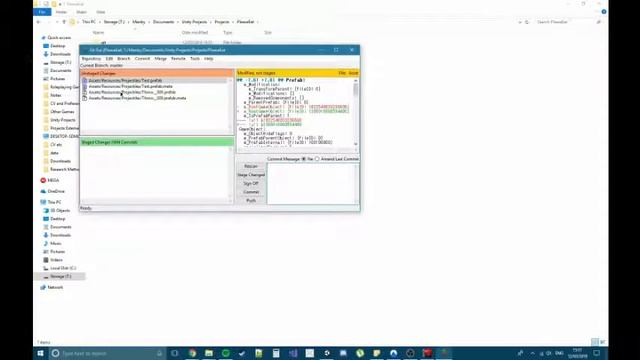Open the Remote menu in Git Gui
640x360 pixels.
coord(178,59)
